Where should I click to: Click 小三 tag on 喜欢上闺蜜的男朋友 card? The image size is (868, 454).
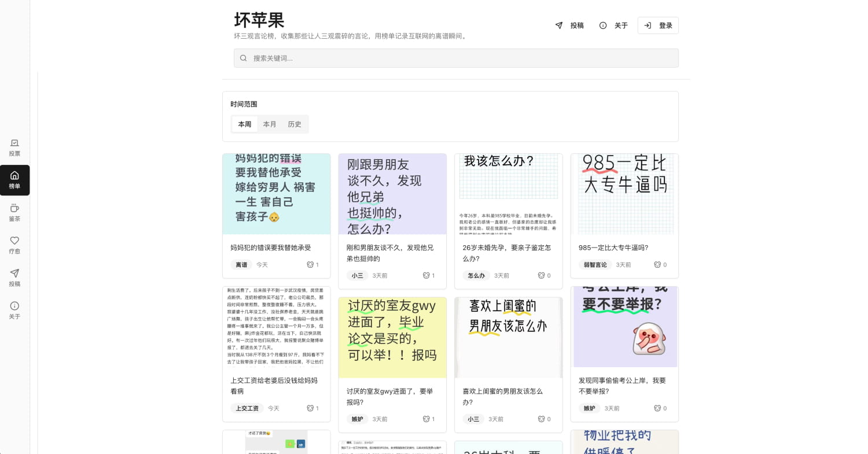coord(473,419)
